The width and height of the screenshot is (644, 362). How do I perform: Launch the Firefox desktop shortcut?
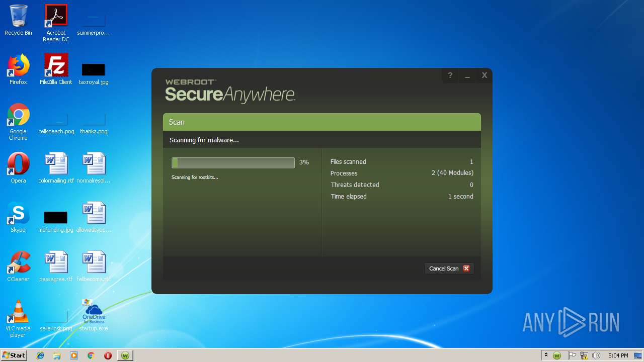[x=18, y=70]
